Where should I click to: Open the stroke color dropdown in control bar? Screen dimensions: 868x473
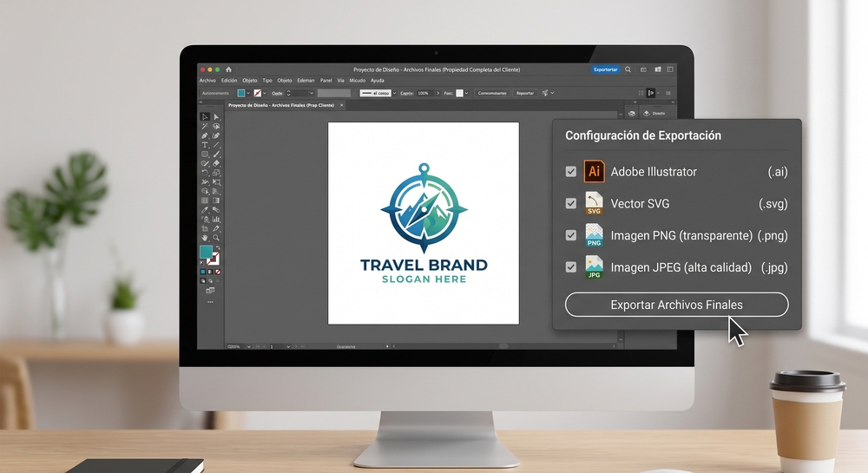265,93
